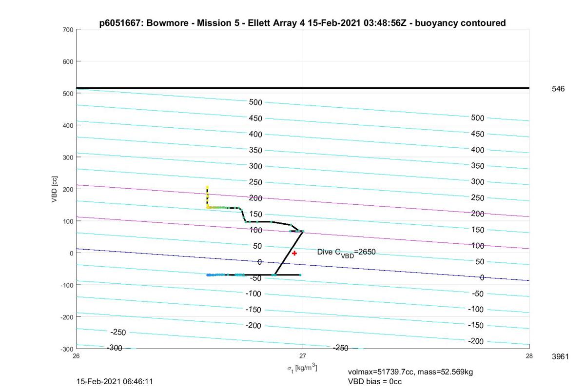Click the right-column contour label 50
This screenshot has width=585, height=392.
pyautogui.click(x=480, y=262)
